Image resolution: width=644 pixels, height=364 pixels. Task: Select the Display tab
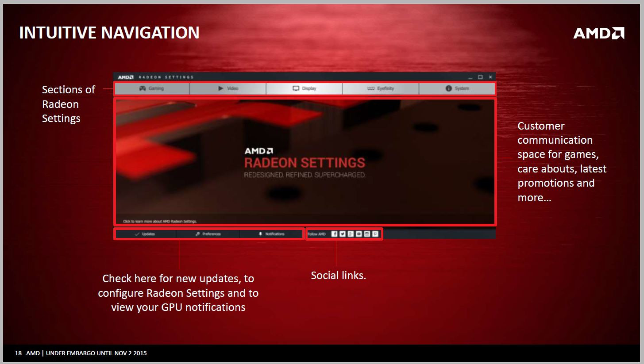pos(304,88)
